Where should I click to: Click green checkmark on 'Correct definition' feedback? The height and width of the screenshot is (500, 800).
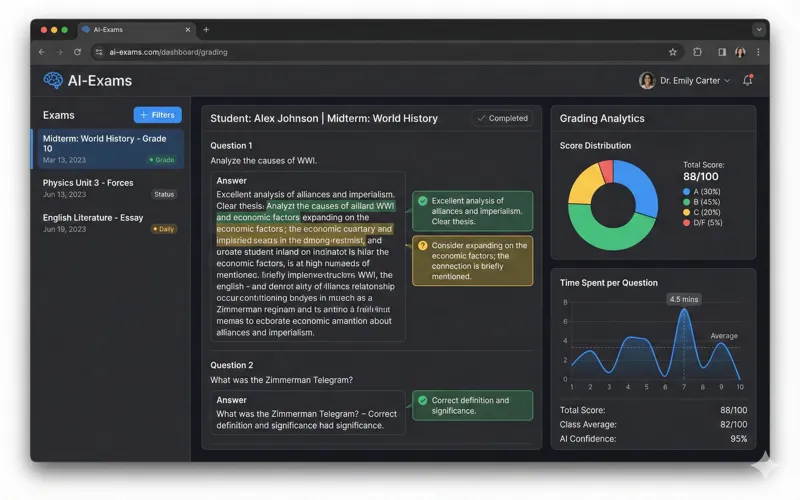point(422,401)
